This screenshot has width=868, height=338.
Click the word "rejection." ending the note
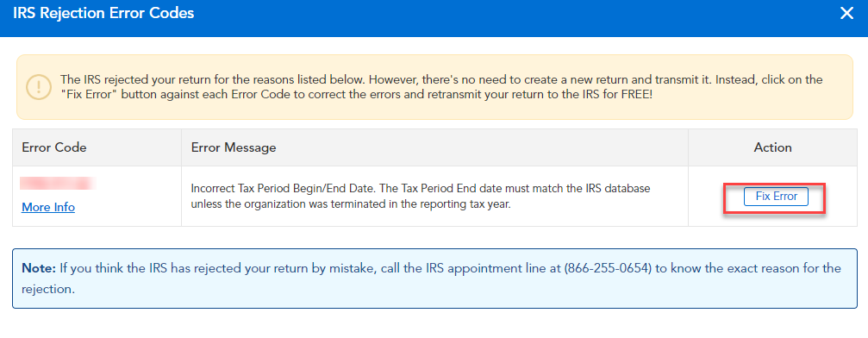point(48,289)
